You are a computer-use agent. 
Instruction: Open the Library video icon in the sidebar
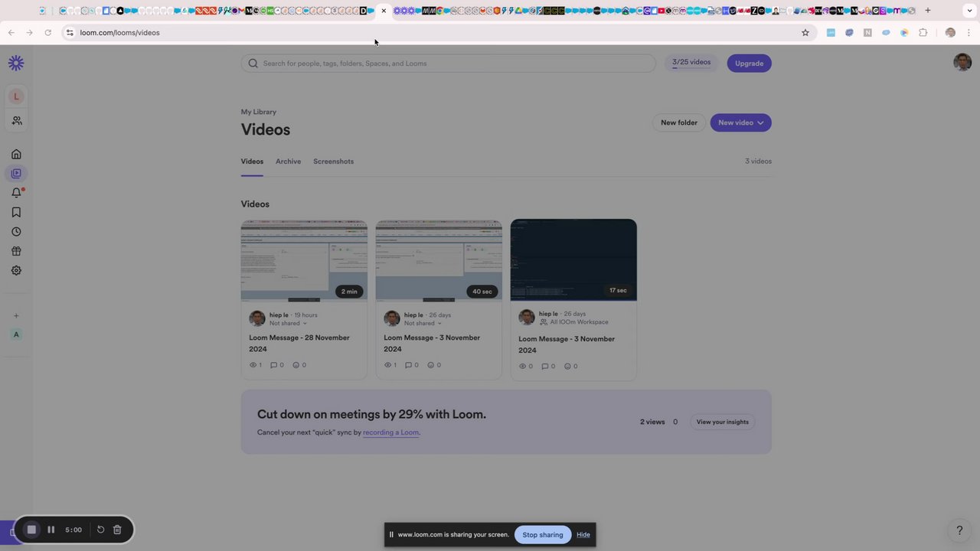click(x=16, y=174)
